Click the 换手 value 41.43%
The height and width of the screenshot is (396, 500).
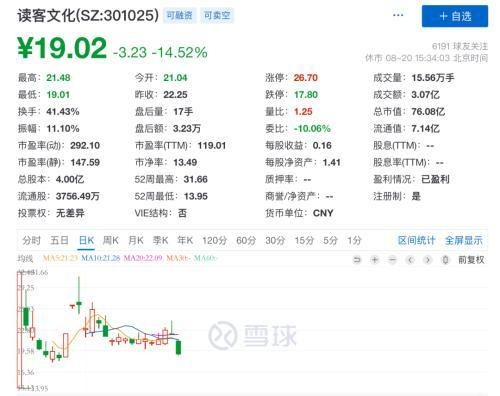coord(63,112)
